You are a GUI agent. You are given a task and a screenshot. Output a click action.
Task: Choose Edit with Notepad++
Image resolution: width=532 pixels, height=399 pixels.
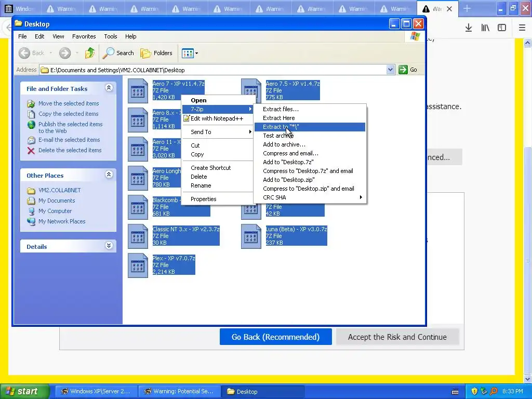218,118
